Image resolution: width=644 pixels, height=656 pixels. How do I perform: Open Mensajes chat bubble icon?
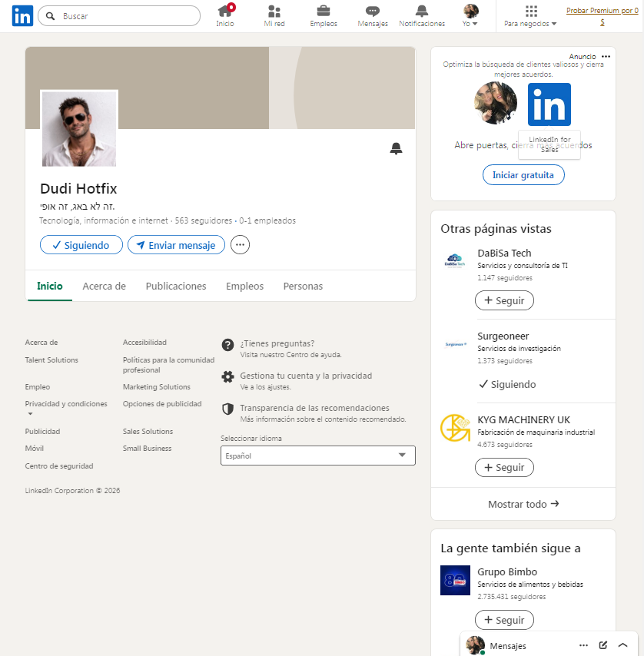click(373, 11)
